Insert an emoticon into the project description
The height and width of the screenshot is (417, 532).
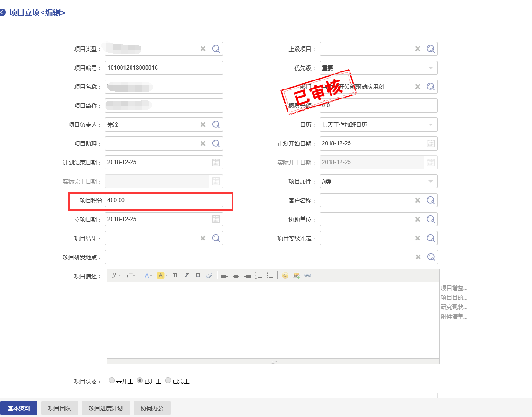pos(285,275)
